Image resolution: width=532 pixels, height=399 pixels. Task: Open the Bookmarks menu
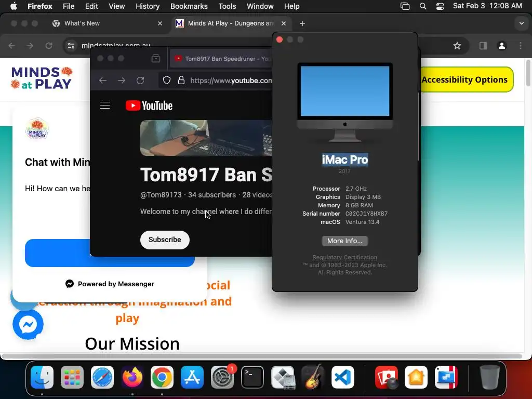(189, 6)
